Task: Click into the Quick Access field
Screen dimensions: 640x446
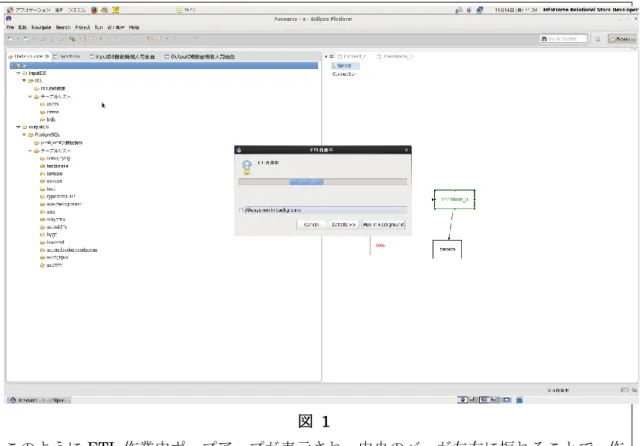Action: pyautogui.click(x=564, y=39)
